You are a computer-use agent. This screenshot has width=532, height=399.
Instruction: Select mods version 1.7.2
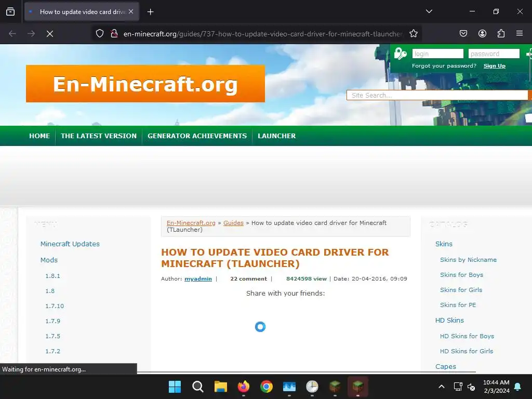pyautogui.click(x=52, y=351)
